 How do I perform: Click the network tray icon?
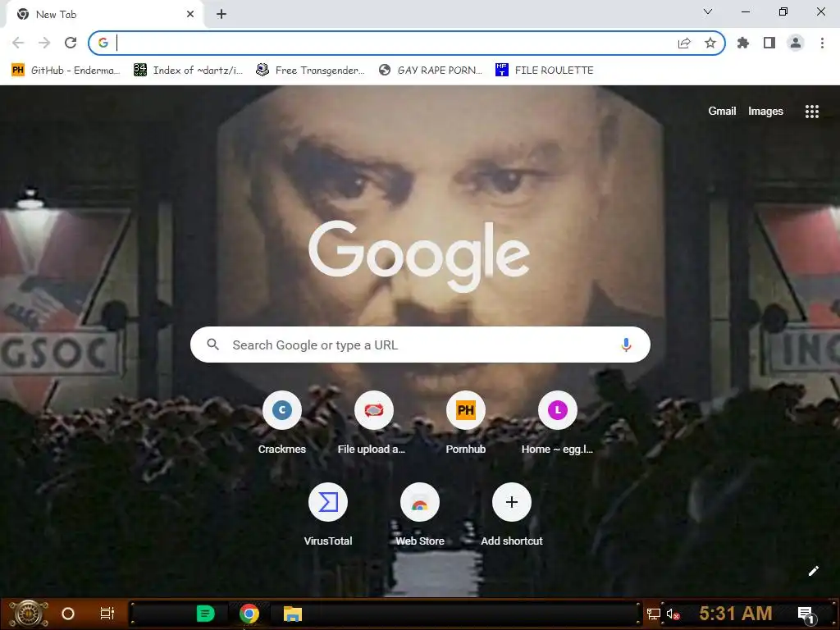tap(654, 614)
